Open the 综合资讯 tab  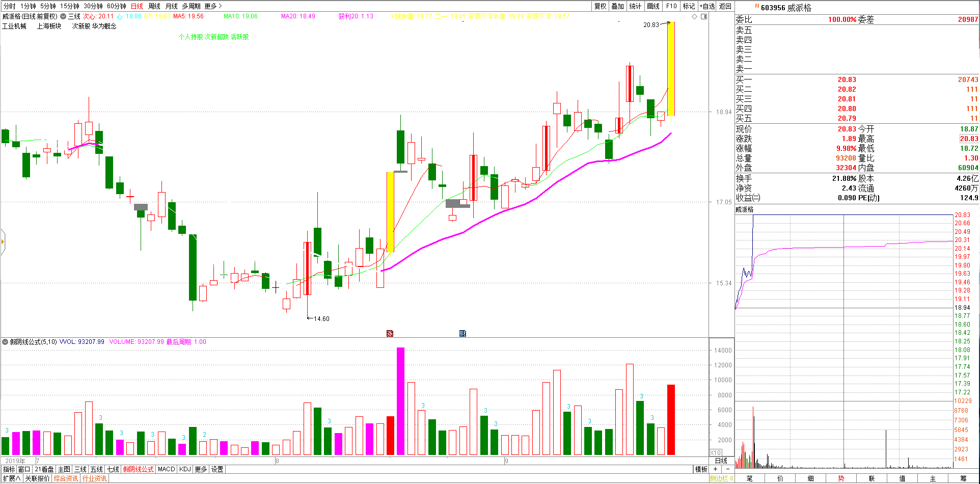[66, 478]
